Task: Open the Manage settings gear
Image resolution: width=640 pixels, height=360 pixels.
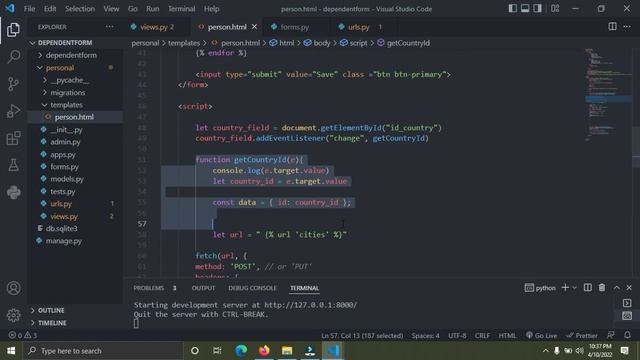Action: click(x=13, y=315)
